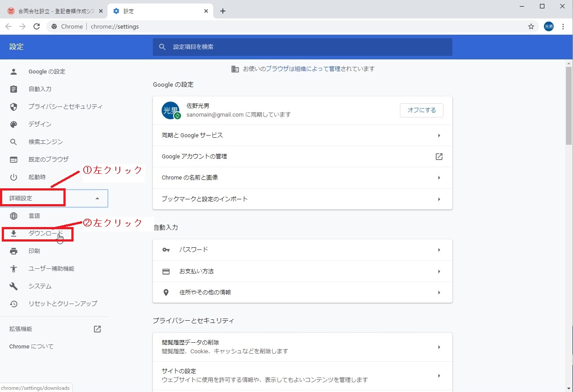Screen dimensions: 573x392
Task: Collapse the 詳細設定 section
Action: 97,198
